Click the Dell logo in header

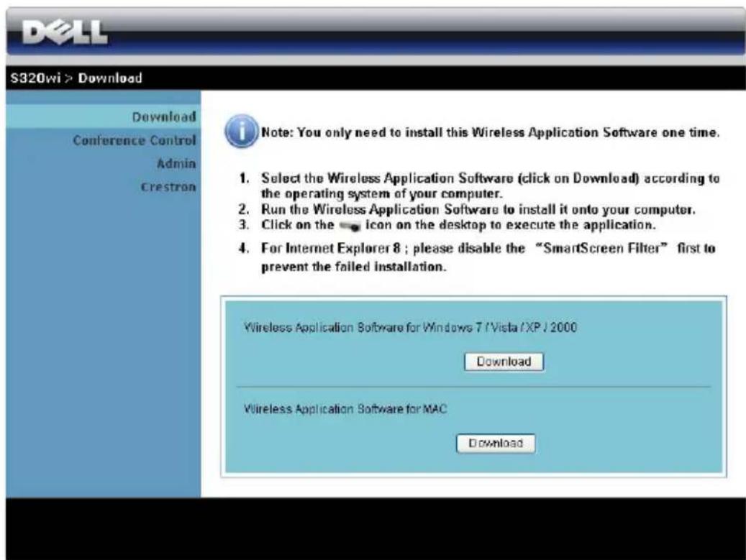pos(65,32)
